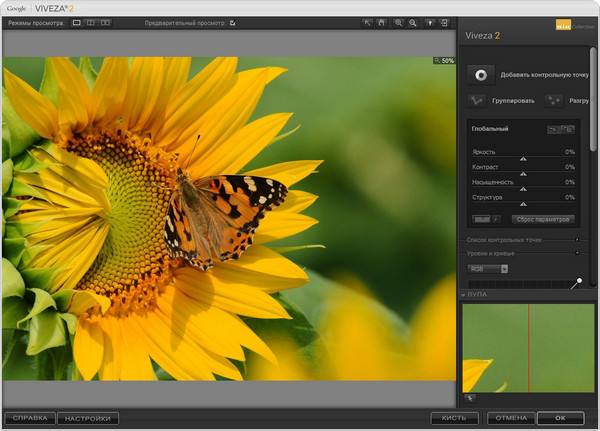This screenshot has width=600, height=431.
Task: Collapse the ЛУПА panel
Action: [x=463, y=296]
